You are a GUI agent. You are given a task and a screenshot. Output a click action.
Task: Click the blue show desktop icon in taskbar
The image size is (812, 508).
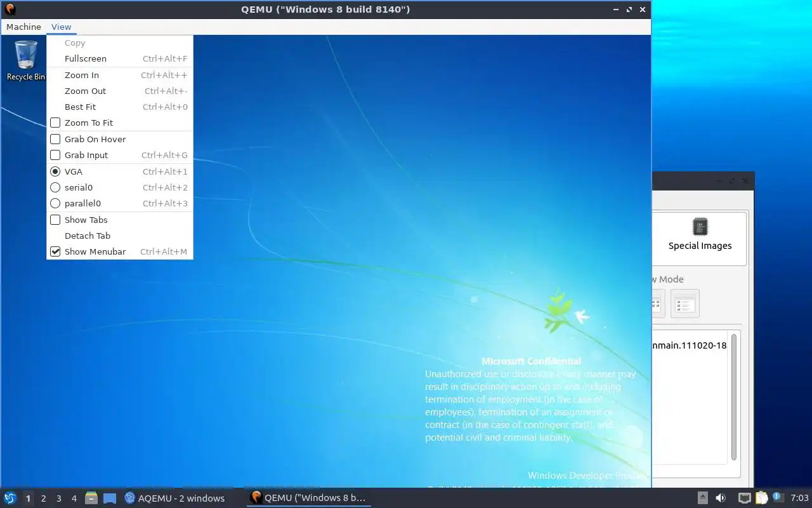[110, 498]
